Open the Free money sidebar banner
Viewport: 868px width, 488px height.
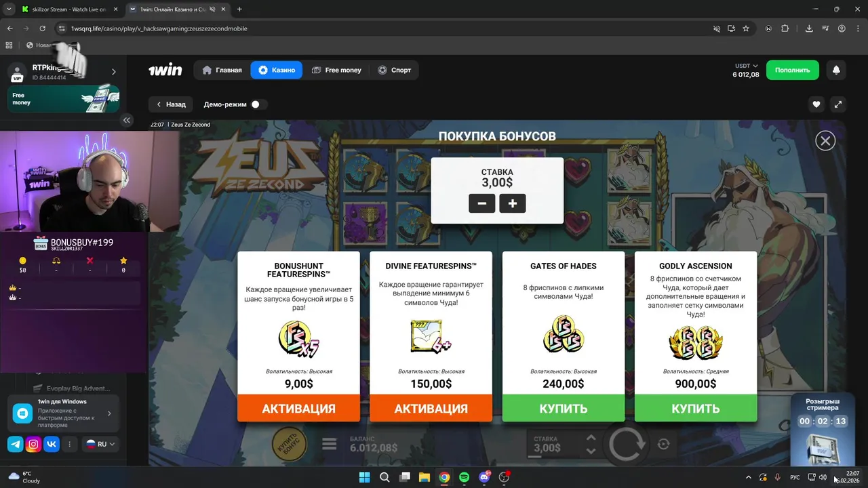pyautogui.click(x=64, y=99)
